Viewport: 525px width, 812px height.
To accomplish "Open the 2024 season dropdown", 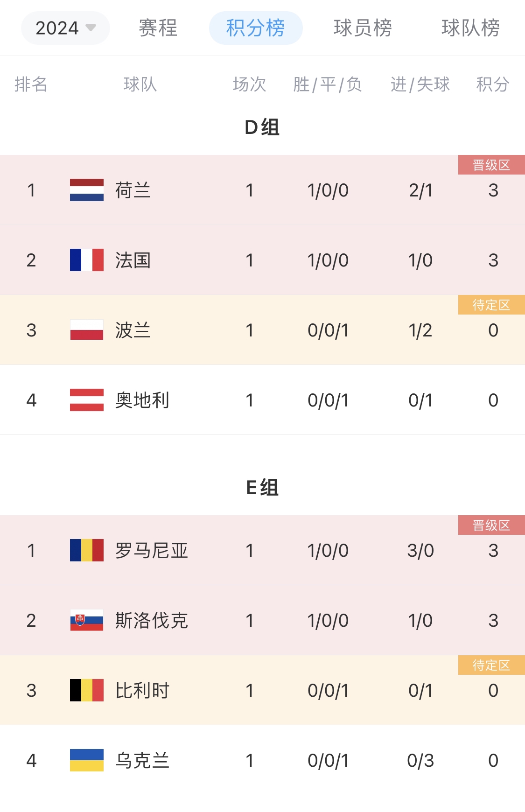I will click(x=65, y=28).
